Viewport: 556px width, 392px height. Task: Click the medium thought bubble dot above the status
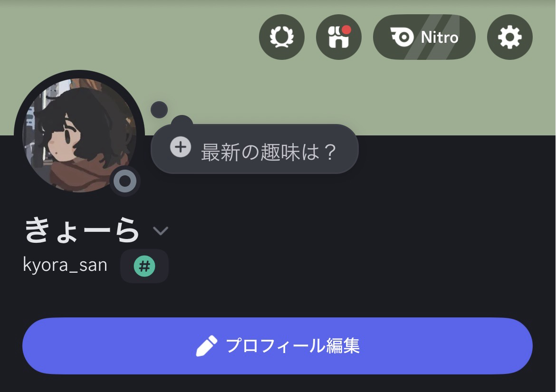(182, 122)
